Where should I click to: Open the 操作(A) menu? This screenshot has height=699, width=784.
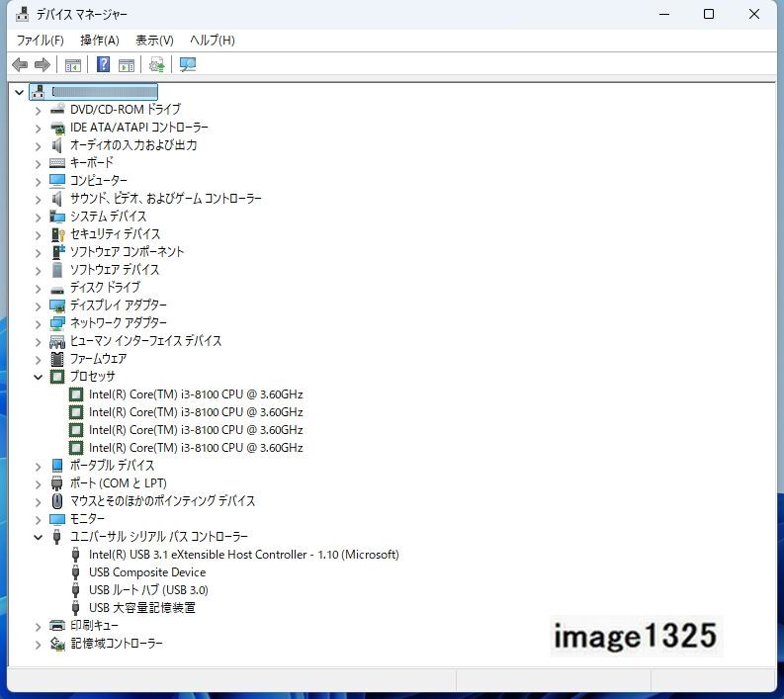coord(100,40)
